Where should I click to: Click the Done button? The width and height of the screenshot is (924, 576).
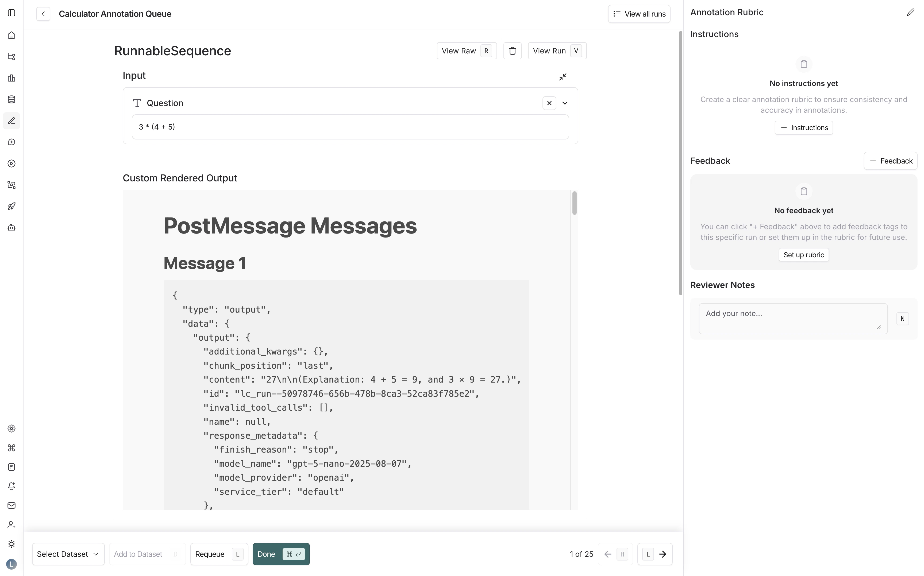281,554
